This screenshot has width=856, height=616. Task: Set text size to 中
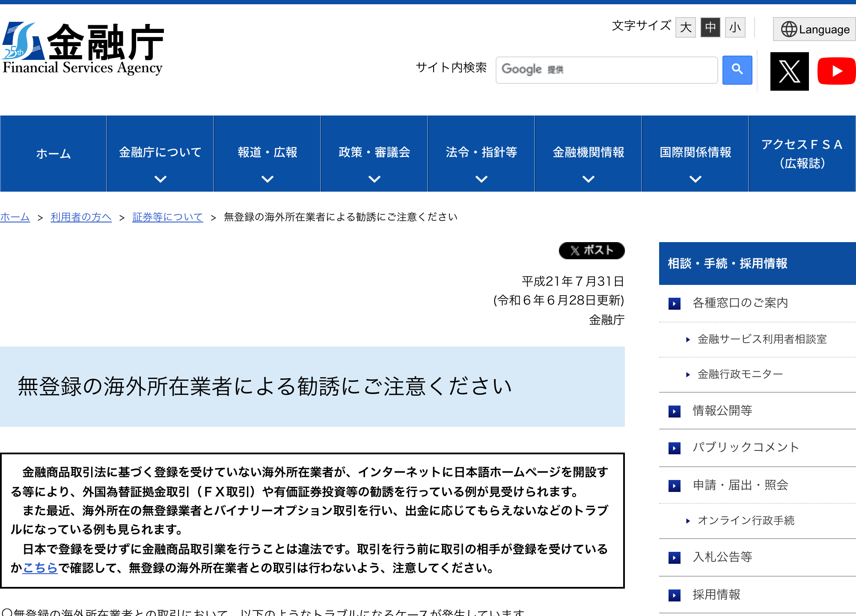click(710, 27)
